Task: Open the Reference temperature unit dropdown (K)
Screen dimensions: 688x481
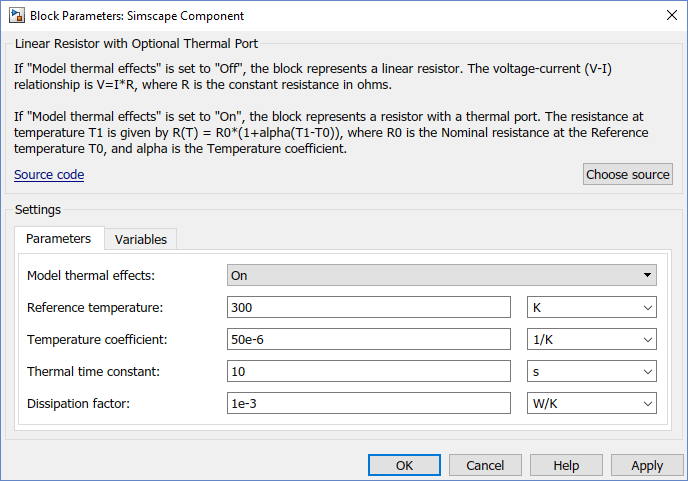Action: [x=591, y=307]
